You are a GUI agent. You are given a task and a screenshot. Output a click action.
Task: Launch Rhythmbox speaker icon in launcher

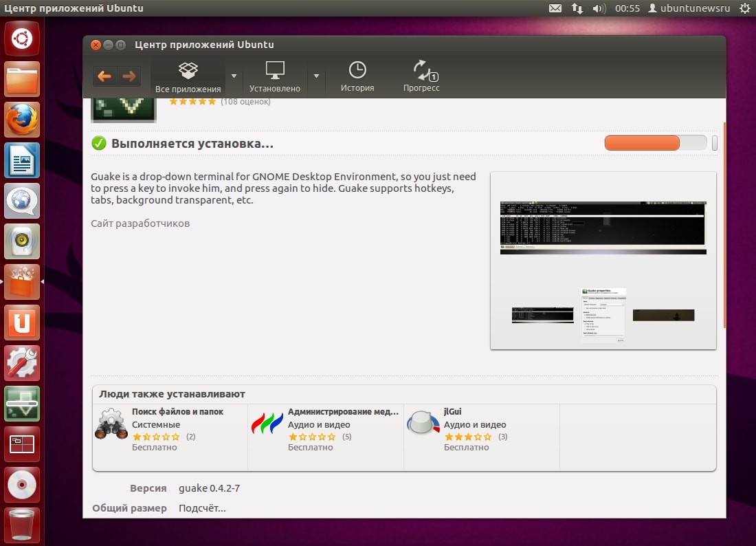[22, 241]
